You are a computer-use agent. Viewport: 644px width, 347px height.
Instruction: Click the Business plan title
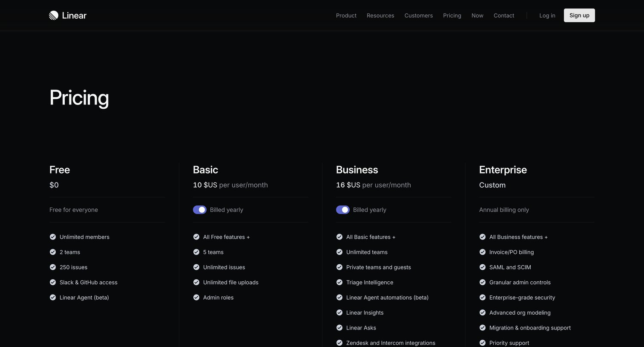tap(357, 170)
